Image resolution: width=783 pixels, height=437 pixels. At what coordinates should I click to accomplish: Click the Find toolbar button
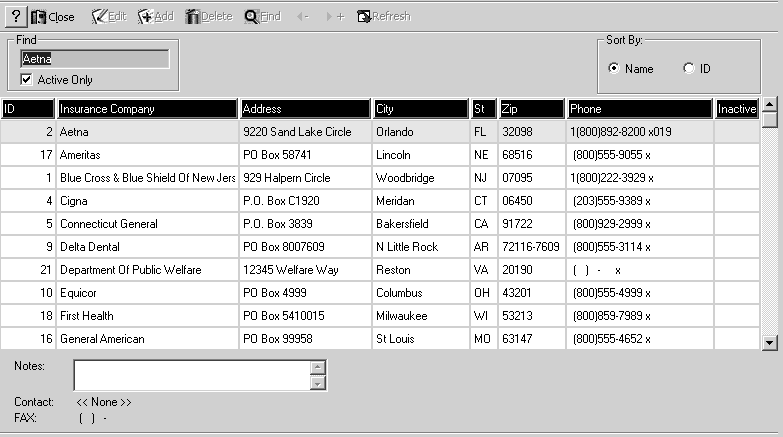pyautogui.click(x=263, y=17)
